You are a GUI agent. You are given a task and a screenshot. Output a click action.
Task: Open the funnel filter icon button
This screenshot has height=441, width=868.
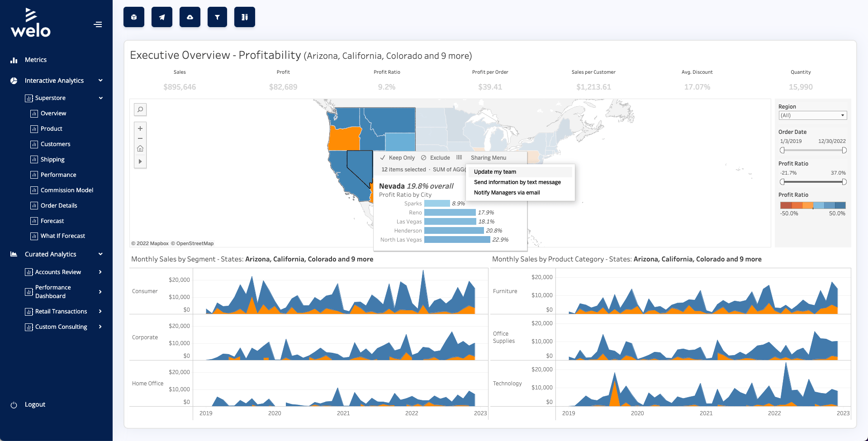point(217,17)
